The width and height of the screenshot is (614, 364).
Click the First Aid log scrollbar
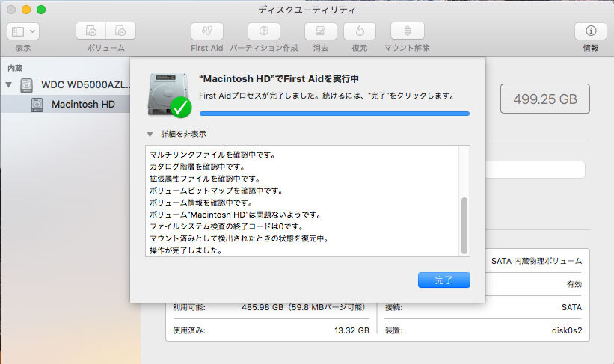pyautogui.click(x=464, y=226)
